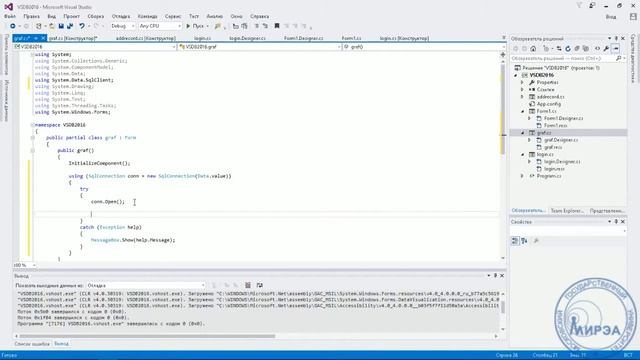The height and width of the screenshot is (360, 640).
Task: Open the editor zoom percentage dropdown
Action: (x=24, y=265)
